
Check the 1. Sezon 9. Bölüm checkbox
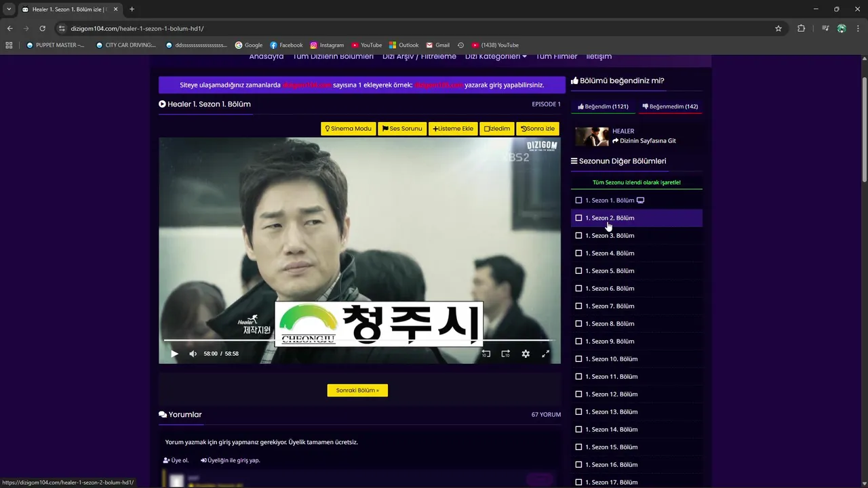pyautogui.click(x=578, y=342)
